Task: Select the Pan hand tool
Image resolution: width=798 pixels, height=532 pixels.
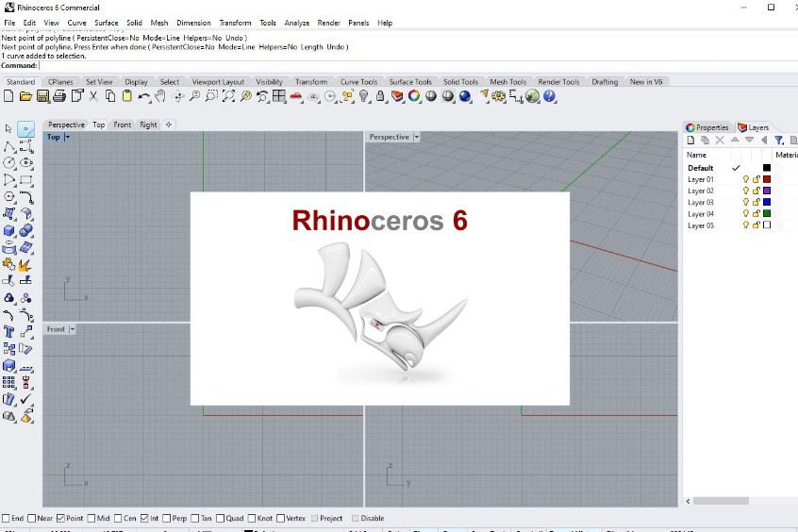Action: (160, 96)
